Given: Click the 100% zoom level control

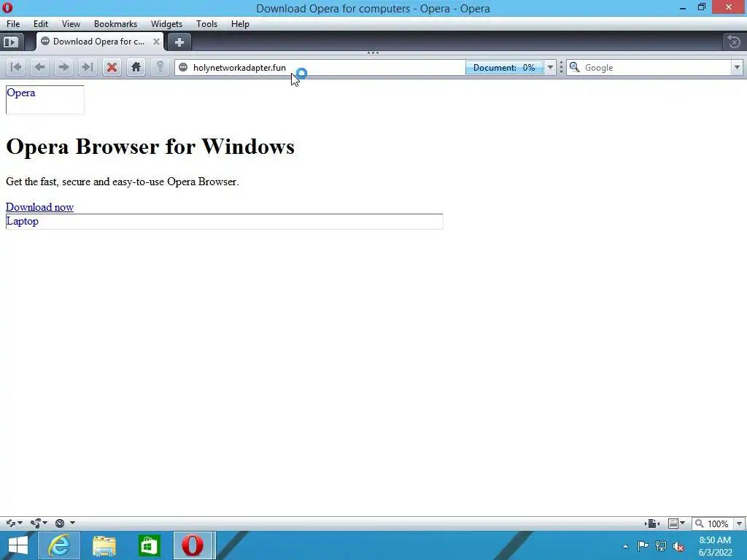Looking at the screenshot, I should tap(713, 524).
